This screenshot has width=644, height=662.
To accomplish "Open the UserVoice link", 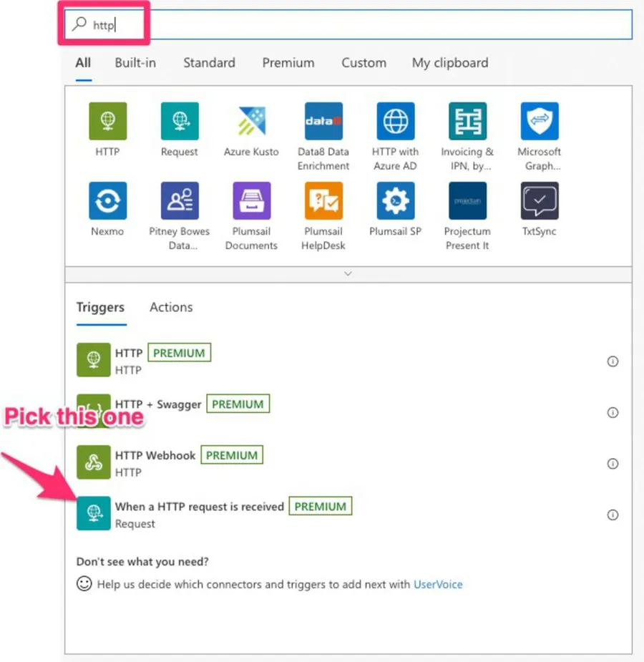I will (x=438, y=585).
